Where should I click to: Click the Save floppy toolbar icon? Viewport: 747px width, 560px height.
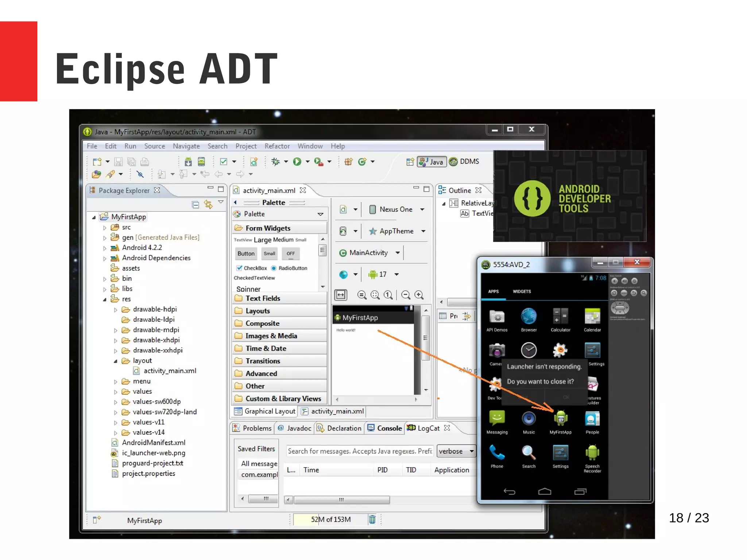119,162
